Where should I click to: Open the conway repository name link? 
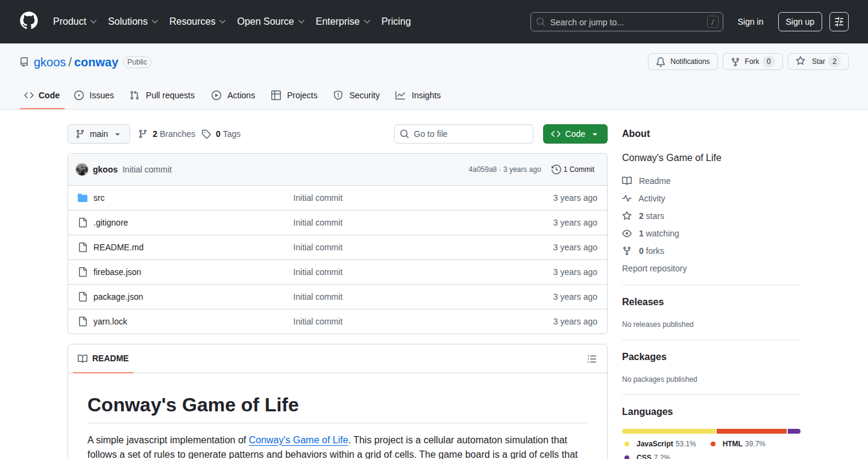(96, 62)
